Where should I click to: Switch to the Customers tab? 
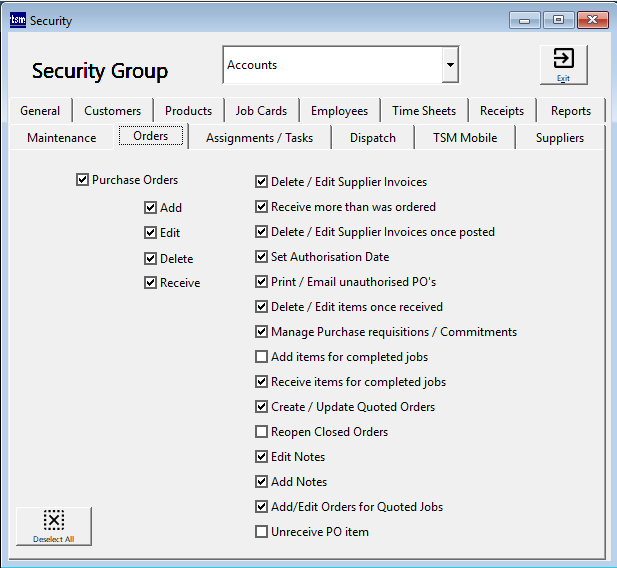coord(112,111)
